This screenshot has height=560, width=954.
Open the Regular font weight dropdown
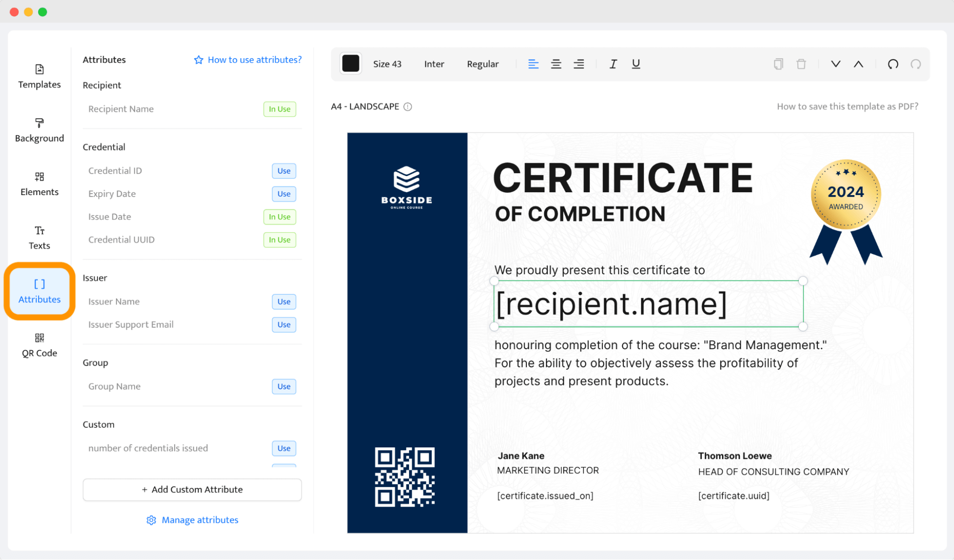(482, 64)
